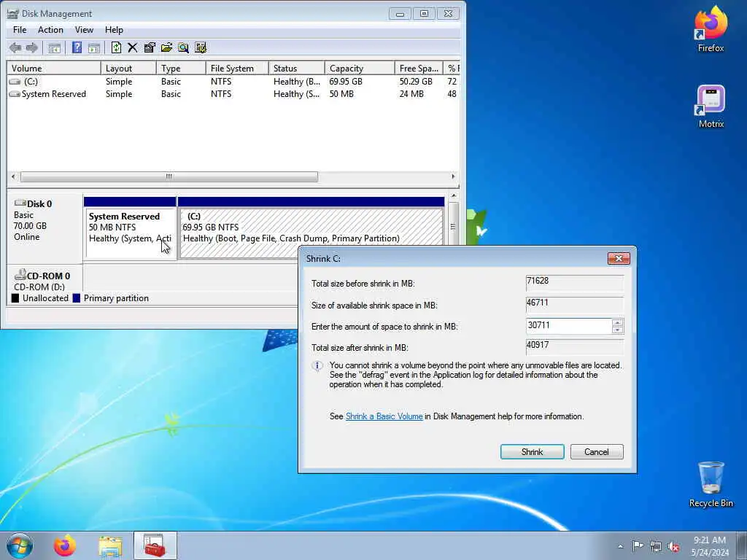This screenshot has width=747, height=560.
Task: Click the Delete X toolbar icon
Action: pyautogui.click(x=133, y=47)
